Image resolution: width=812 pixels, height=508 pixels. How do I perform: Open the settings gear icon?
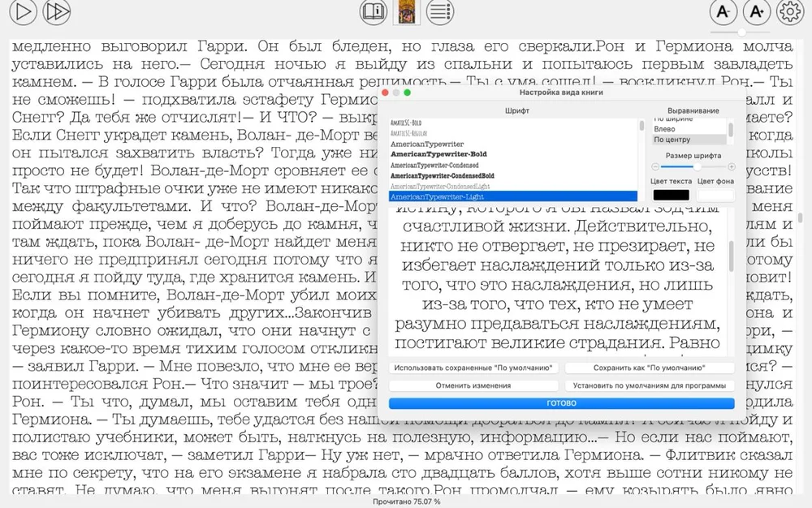coord(789,12)
